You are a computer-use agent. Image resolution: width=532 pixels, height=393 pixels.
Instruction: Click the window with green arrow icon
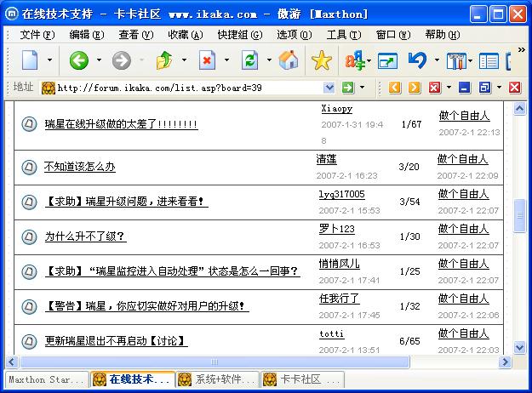pos(387,60)
